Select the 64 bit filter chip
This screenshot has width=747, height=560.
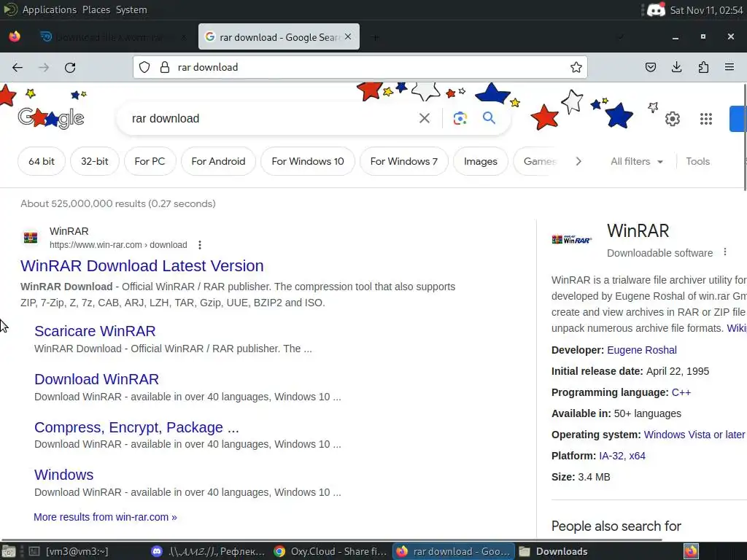coord(42,161)
